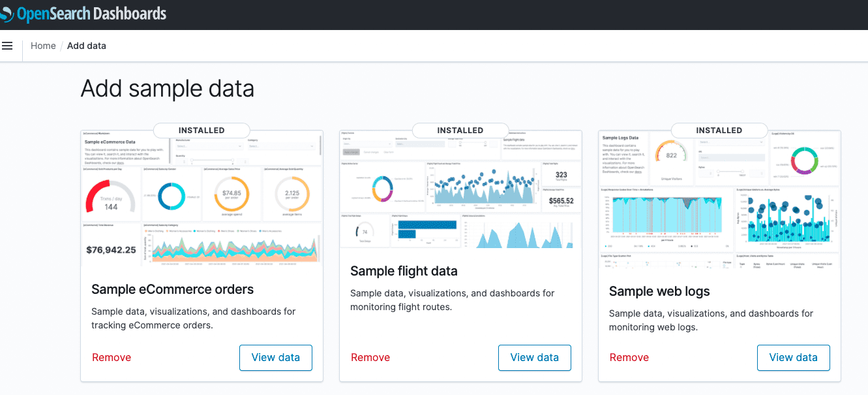868x395 pixels.
Task: Click the Add data breadcrumb label
Action: point(86,45)
